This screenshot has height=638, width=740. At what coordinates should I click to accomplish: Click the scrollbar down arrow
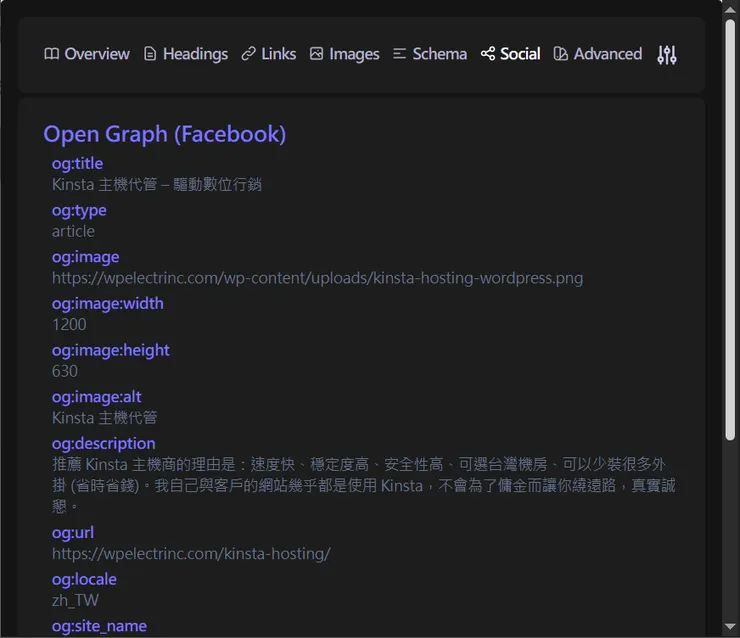[x=731, y=627]
